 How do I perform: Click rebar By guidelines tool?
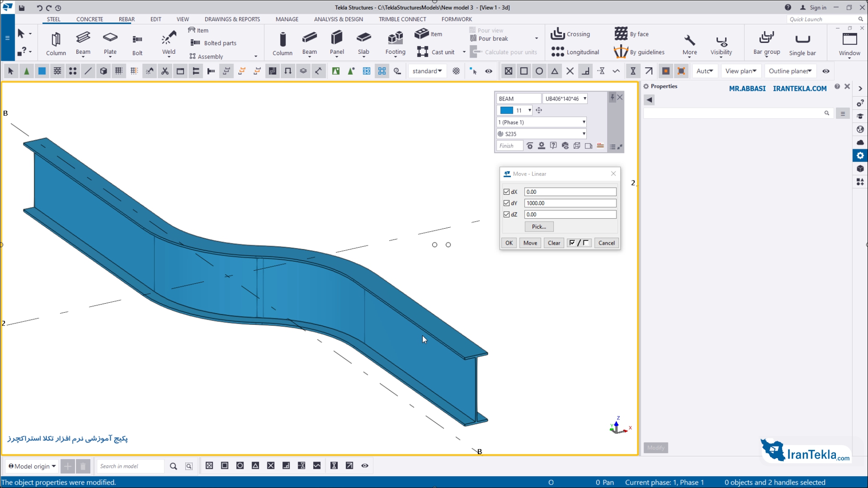click(x=639, y=52)
